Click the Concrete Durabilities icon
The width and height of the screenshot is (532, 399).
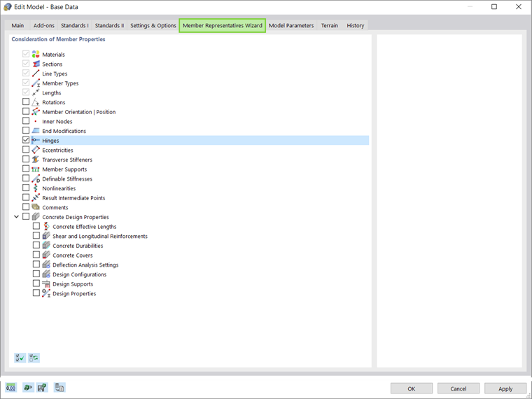coord(46,245)
